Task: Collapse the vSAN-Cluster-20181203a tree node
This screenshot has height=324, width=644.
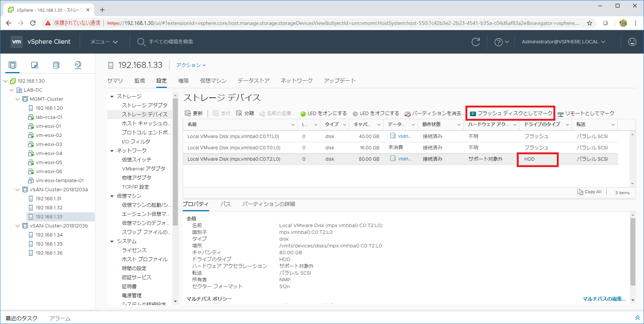Action: click(x=17, y=190)
